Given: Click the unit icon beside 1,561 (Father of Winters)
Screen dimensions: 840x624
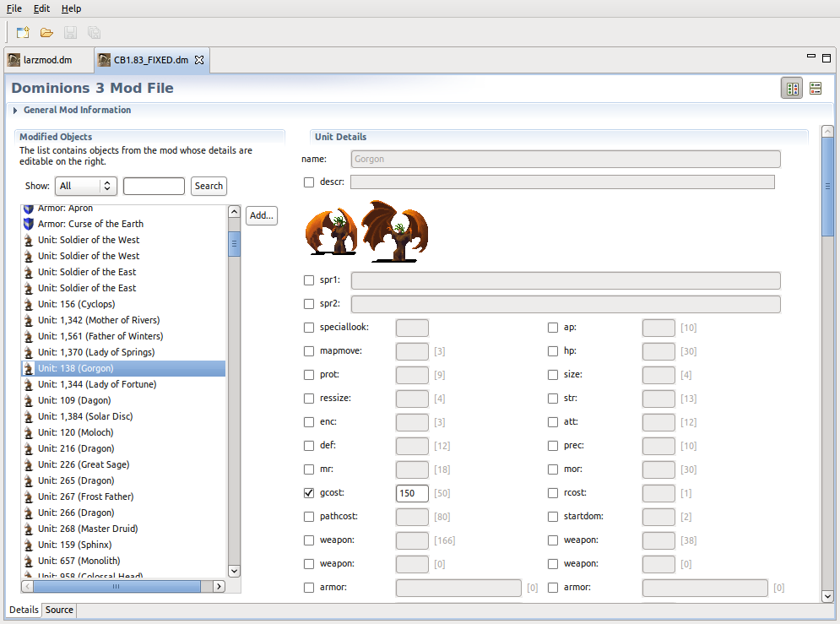Looking at the screenshot, I should click(29, 336).
